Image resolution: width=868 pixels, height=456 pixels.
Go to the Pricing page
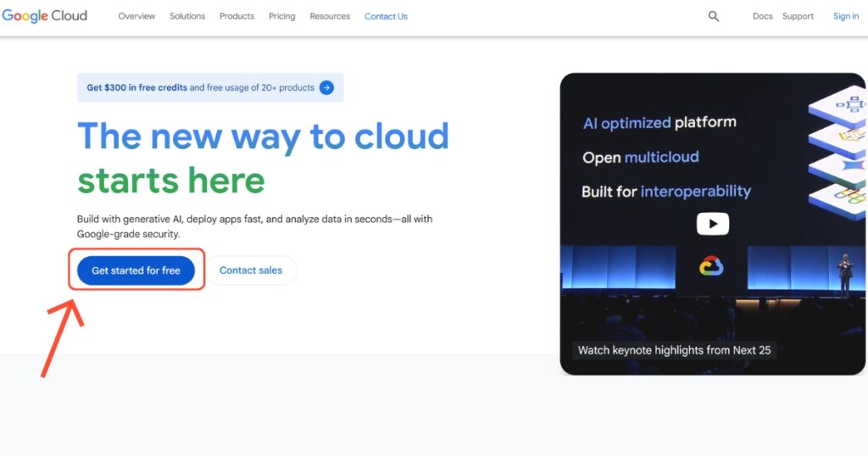(x=281, y=16)
